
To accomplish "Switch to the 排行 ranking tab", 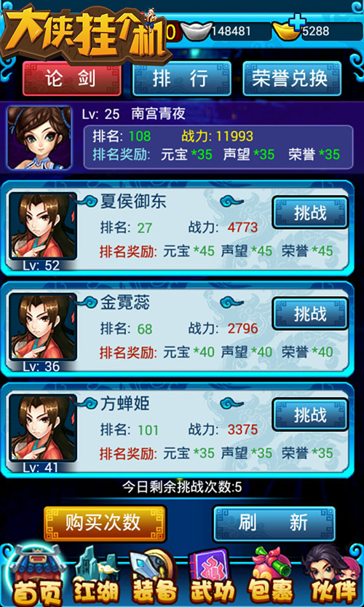I will click(x=181, y=79).
